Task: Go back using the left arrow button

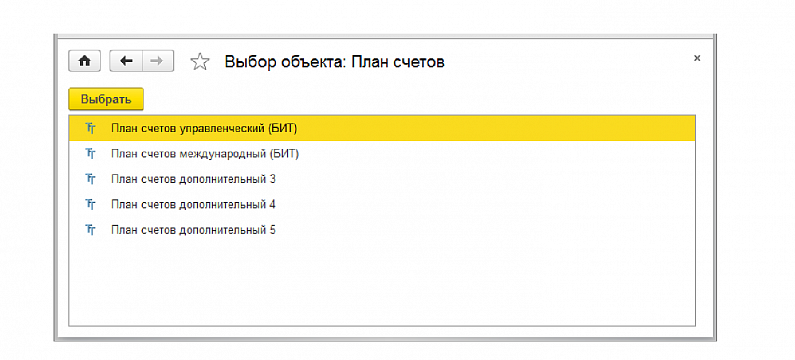Action: [126, 61]
